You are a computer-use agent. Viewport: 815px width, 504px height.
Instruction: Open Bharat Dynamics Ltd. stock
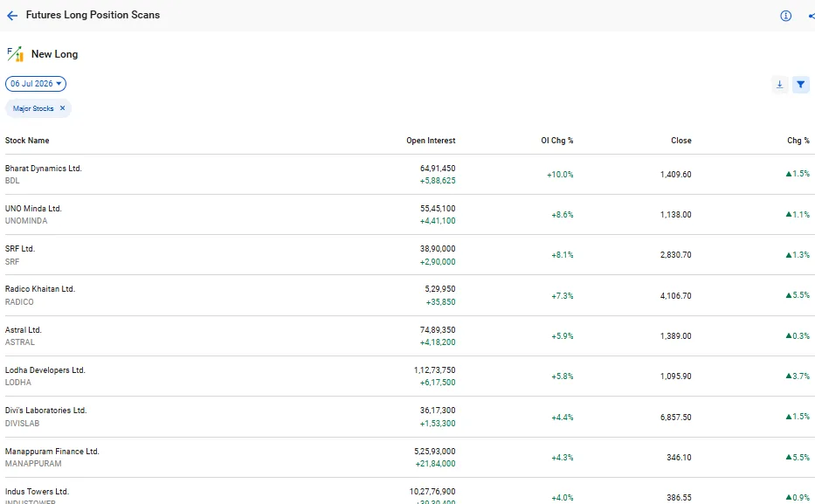click(x=43, y=169)
